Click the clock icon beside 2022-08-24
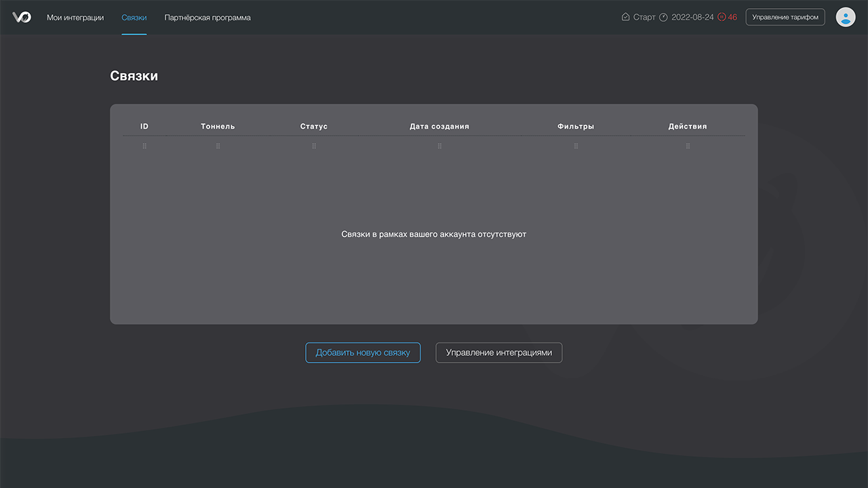868x488 pixels. tap(663, 17)
